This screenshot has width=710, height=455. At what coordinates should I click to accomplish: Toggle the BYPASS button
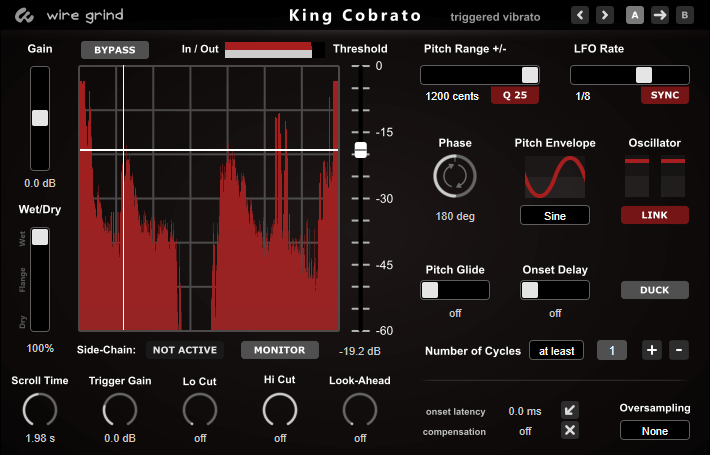click(x=115, y=50)
